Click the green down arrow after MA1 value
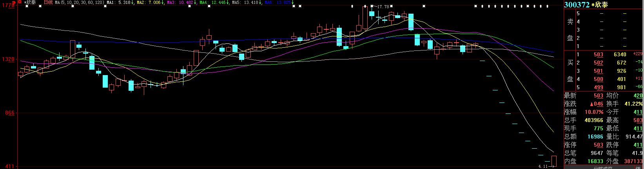The image size is (644, 169). click(132, 3)
